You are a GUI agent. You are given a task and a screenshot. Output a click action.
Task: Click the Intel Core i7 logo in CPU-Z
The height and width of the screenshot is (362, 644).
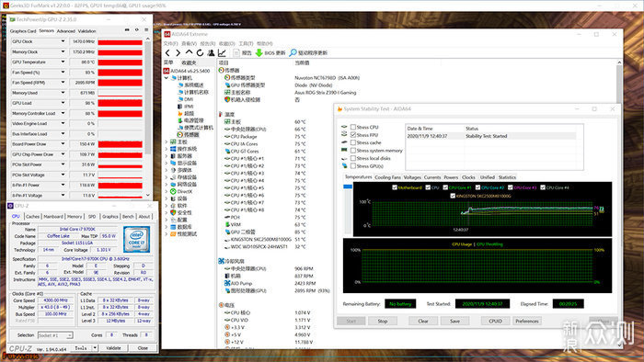tap(136, 239)
